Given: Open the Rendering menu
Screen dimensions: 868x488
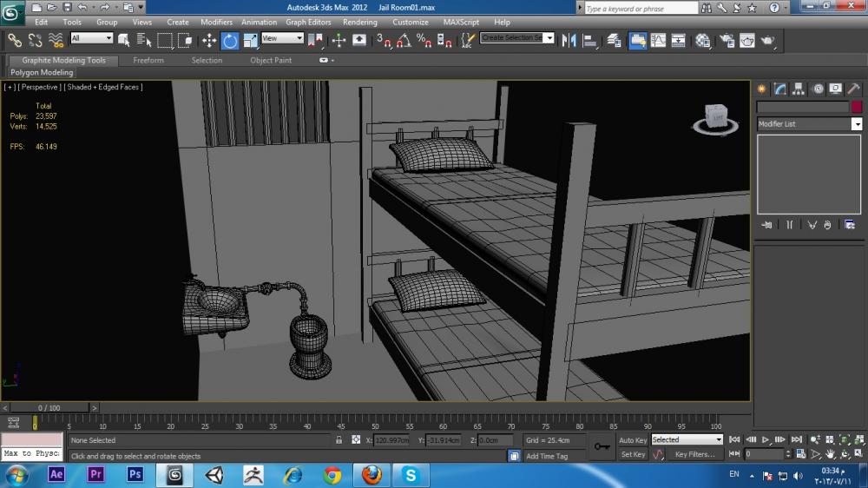Looking at the screenshot, I should click(x=359, y=22).
